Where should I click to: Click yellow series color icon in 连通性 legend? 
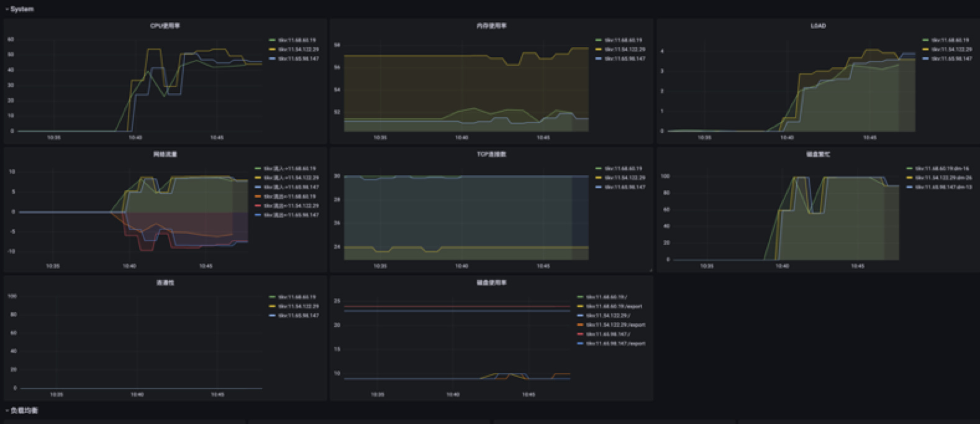(272, 306)
